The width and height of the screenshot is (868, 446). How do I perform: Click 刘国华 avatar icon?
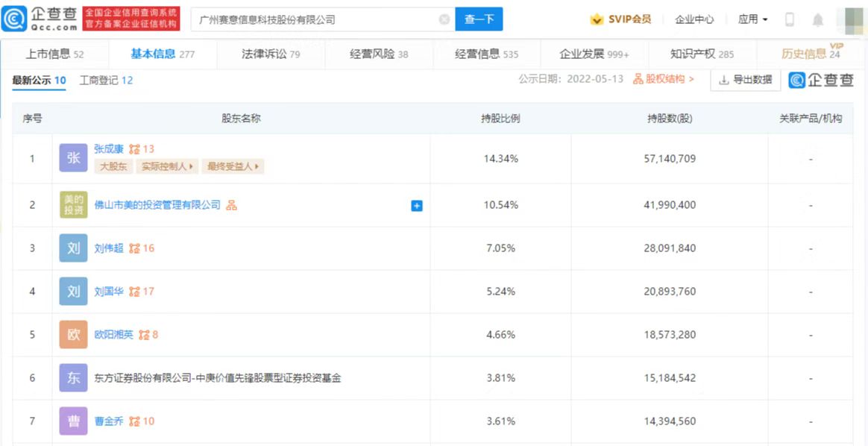[x=74, y=291]
